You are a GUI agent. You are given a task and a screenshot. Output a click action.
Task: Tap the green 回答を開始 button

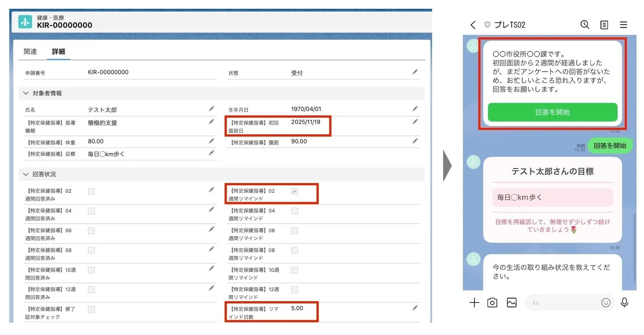[552, 112]
